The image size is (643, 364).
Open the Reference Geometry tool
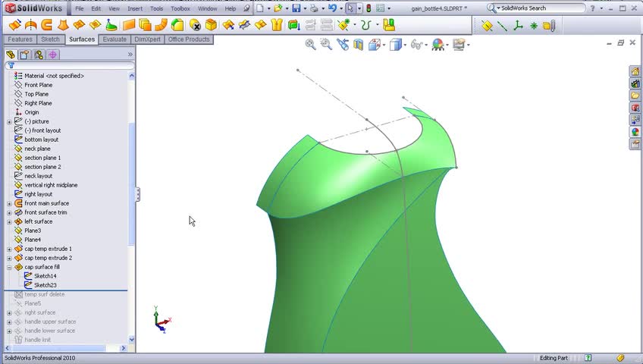(344, 26)
